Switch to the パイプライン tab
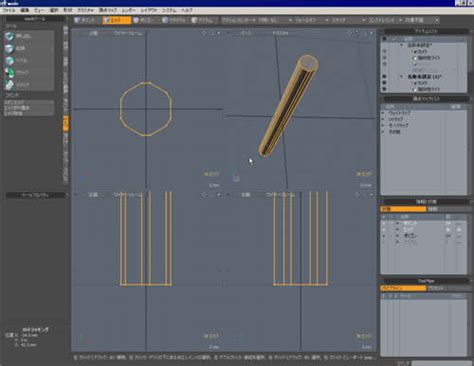 click(403, 288)
